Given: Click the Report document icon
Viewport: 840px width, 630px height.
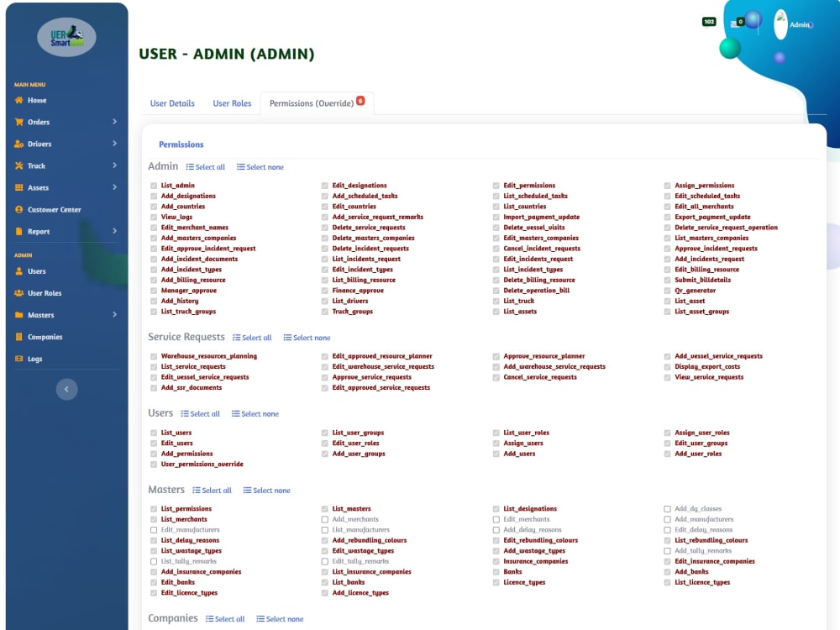Looking at the screenshot, I should pyautogui.click(x=19, y=232).
